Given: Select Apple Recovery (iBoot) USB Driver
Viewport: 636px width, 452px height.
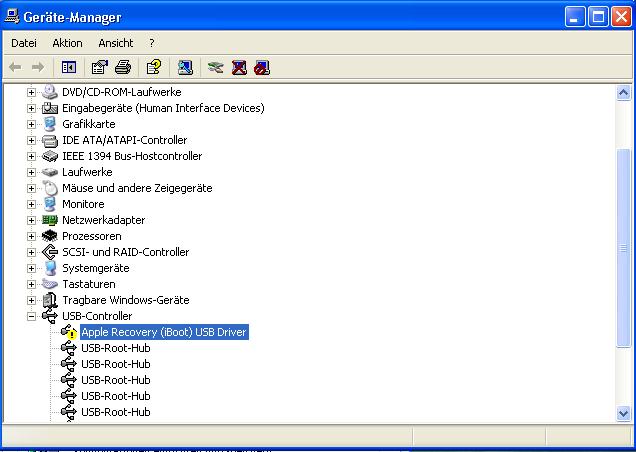Looking at the screenshot, I should [163, 332].
